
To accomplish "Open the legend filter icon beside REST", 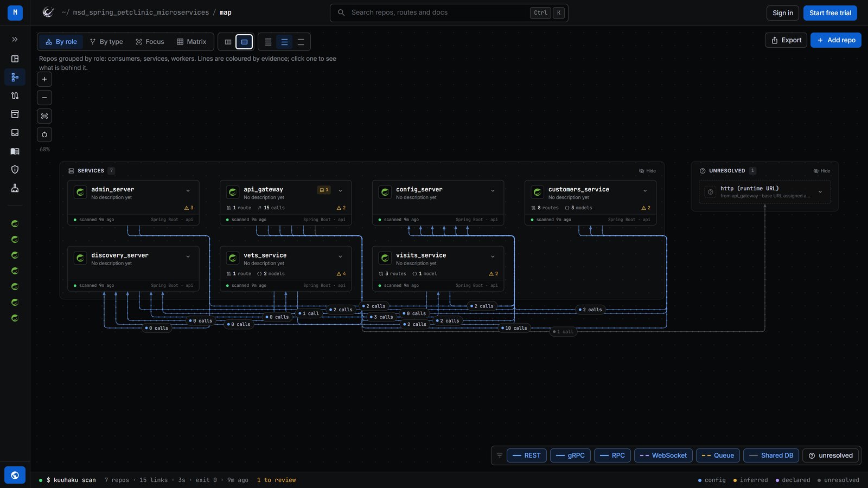I will (500, 455).
